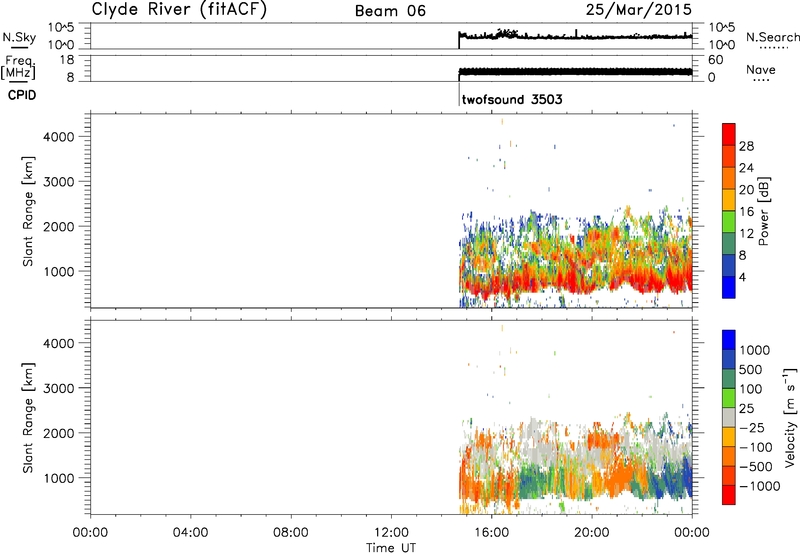
Task: Click the "20:00" time tick label
Action: coord(591,533)
